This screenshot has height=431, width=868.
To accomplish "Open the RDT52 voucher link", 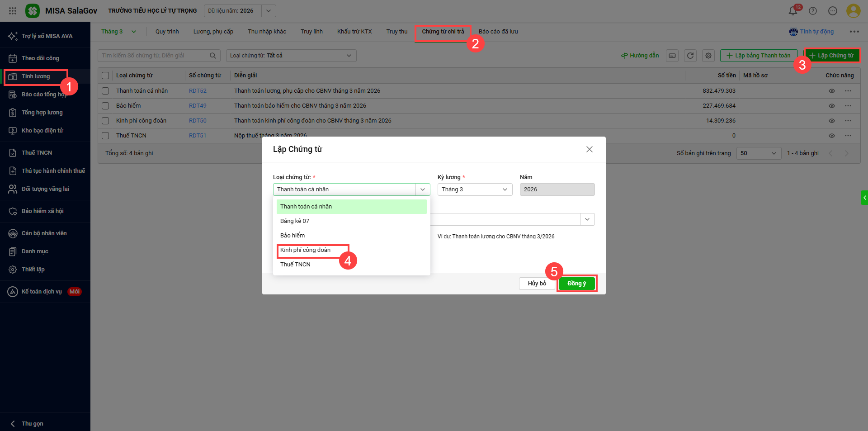I will 198,91.
